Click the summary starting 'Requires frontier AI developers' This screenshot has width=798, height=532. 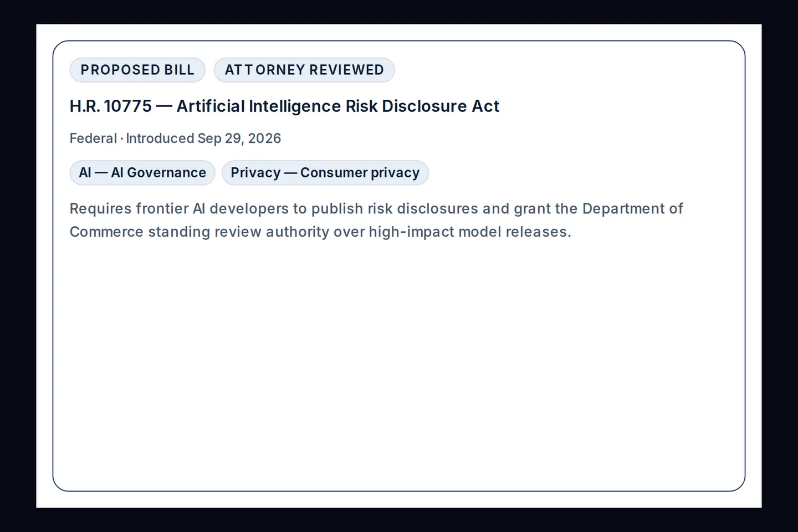pos(376,220)
